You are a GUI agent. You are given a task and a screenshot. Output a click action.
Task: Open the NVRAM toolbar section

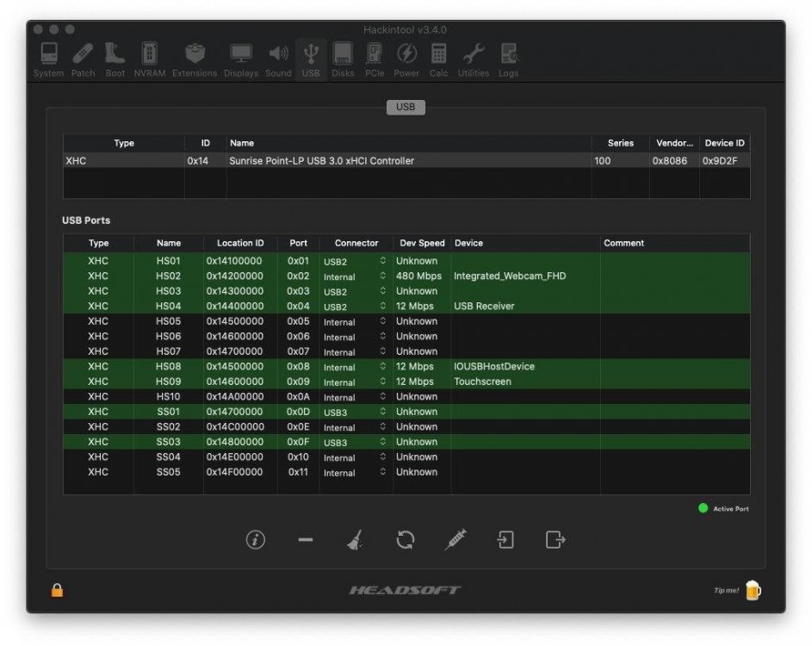pyautogui.click(x=149, y=59)
